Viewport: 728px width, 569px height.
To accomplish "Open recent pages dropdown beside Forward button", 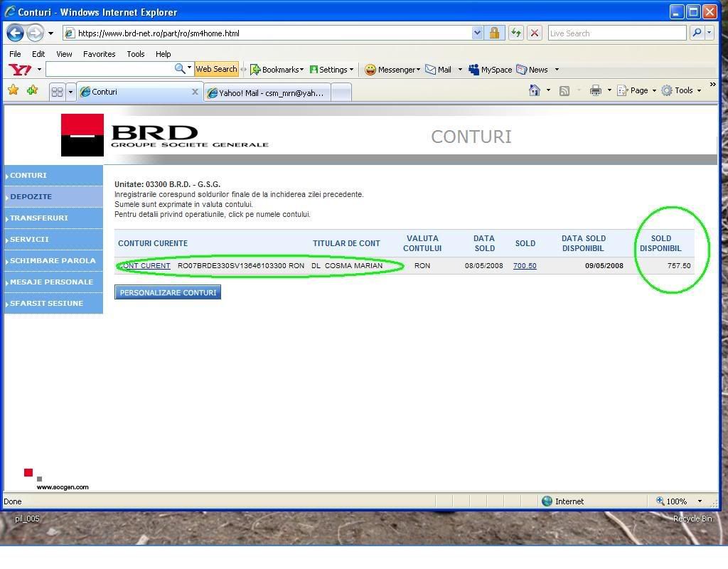I will (x=50, y=33).
